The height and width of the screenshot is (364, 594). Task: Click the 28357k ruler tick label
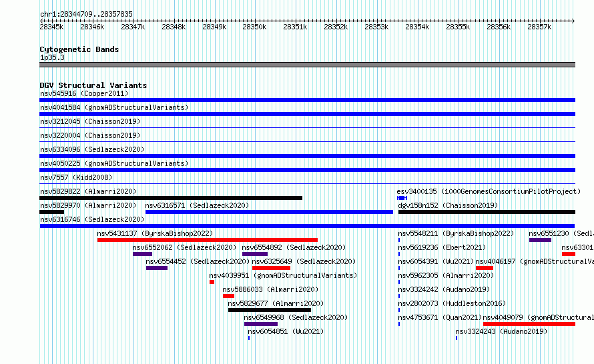coord(539,27)
